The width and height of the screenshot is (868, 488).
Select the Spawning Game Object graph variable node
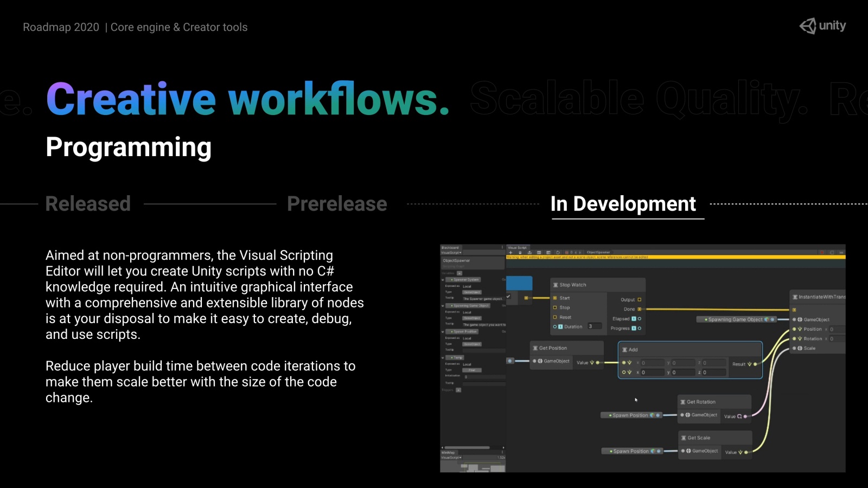(737, 319)
